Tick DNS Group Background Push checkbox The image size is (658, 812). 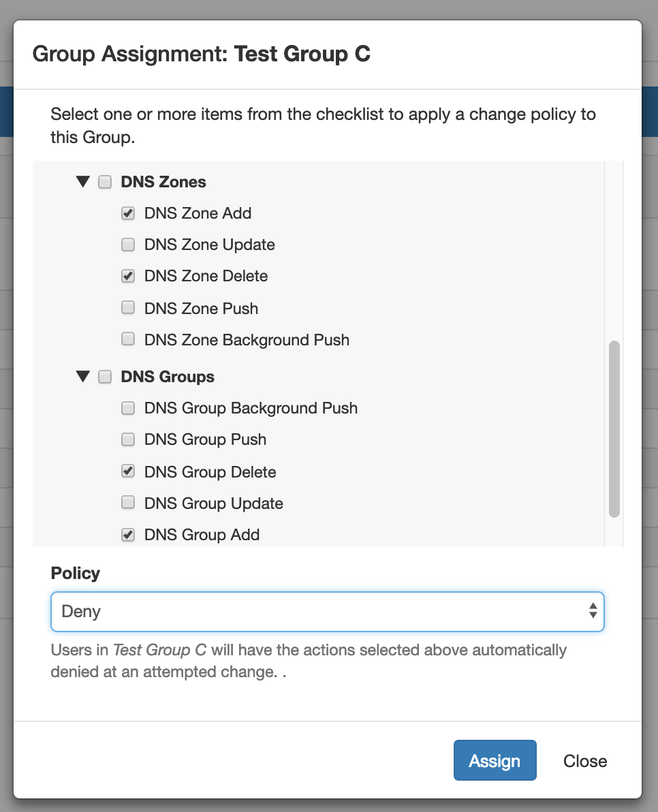pyautogui.click(x=128, y=408)
